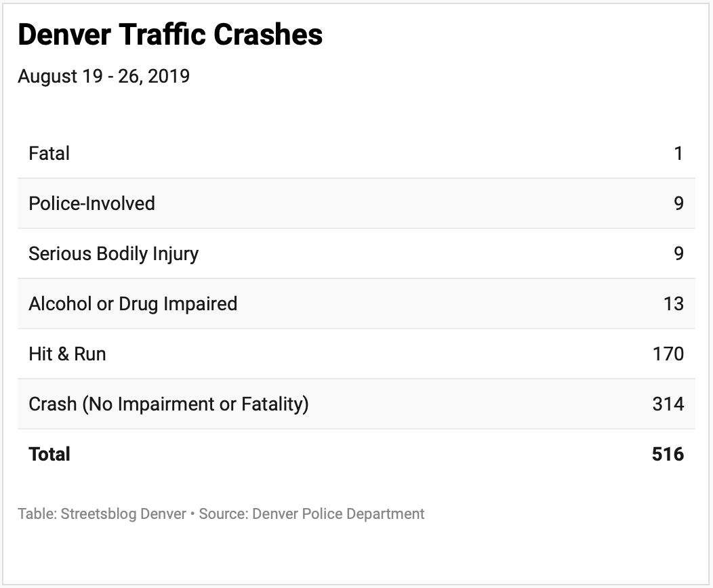Click the 'Table: Streetsblog Denver' credit text
Viewport: 713px width, 588px height.
pyautogui.click(x=102, y=513)
